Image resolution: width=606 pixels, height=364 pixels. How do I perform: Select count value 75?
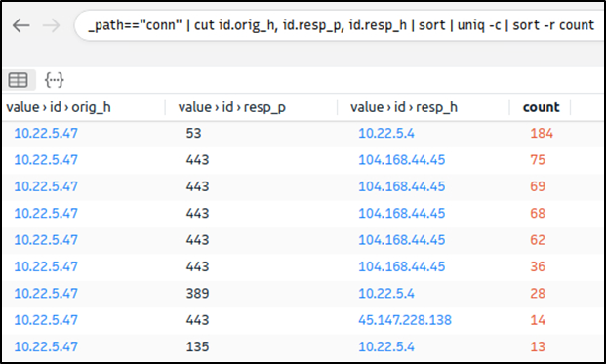(538, 160)
